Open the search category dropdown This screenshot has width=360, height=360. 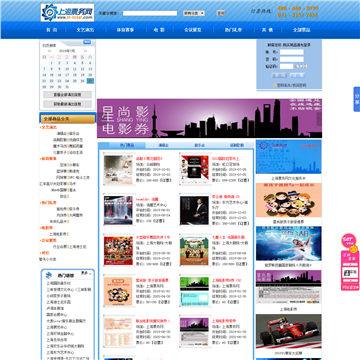(x=194, y=13)
